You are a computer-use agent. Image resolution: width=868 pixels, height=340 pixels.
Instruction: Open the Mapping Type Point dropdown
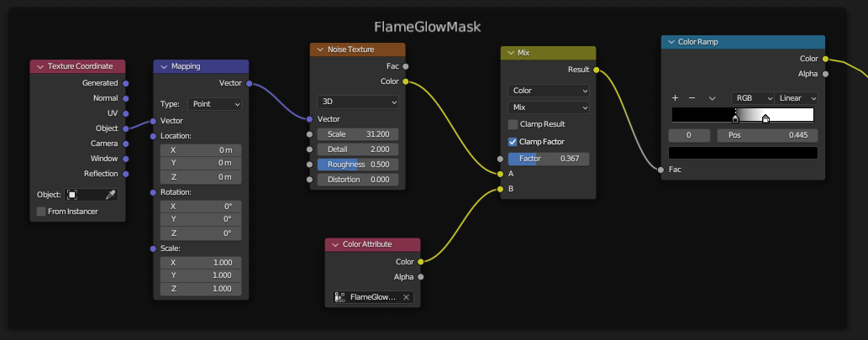[214, 104]
